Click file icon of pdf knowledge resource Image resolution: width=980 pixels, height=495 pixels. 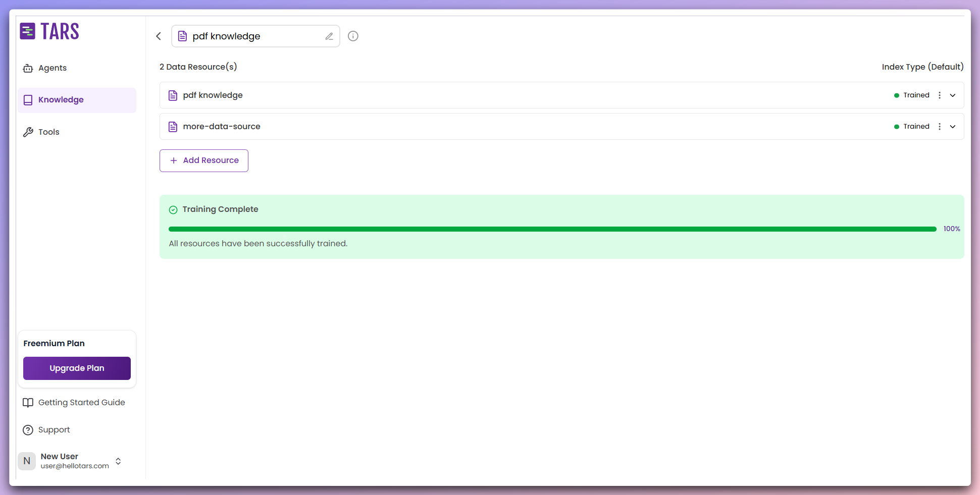tap(173, 95)
